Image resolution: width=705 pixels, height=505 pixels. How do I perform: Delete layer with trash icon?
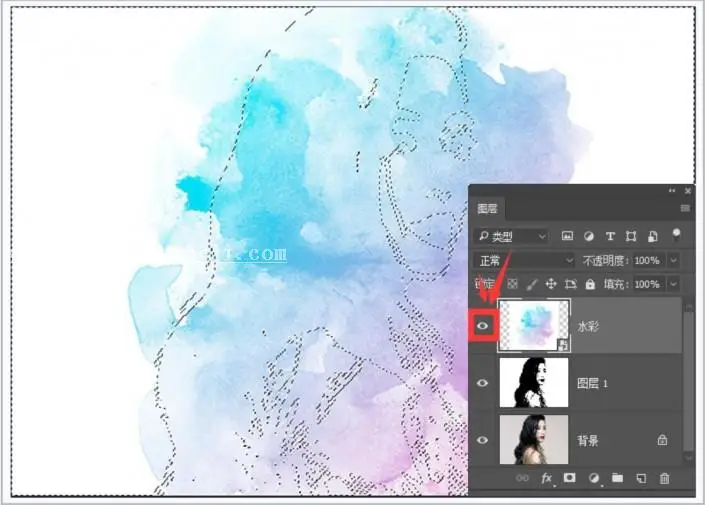click(665, 478)
